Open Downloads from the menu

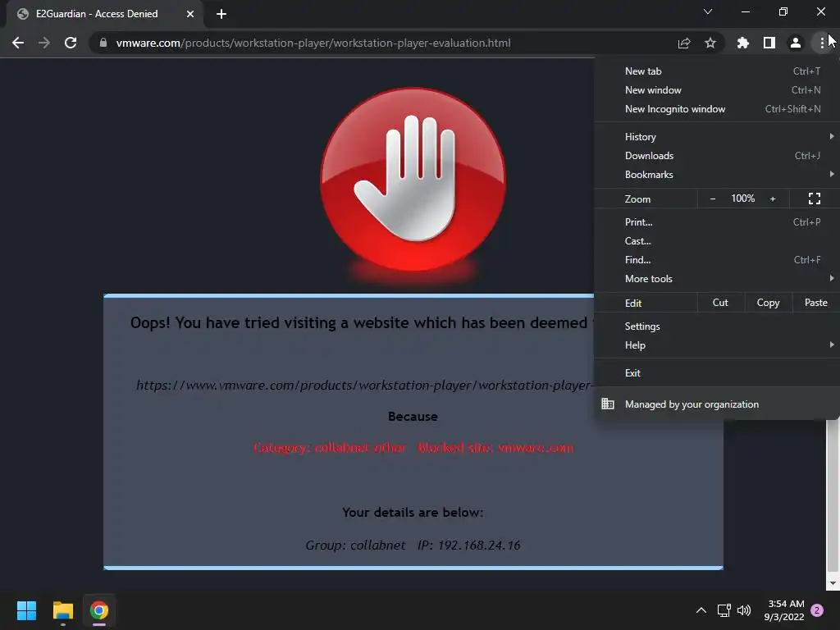(x=717, y=155)
